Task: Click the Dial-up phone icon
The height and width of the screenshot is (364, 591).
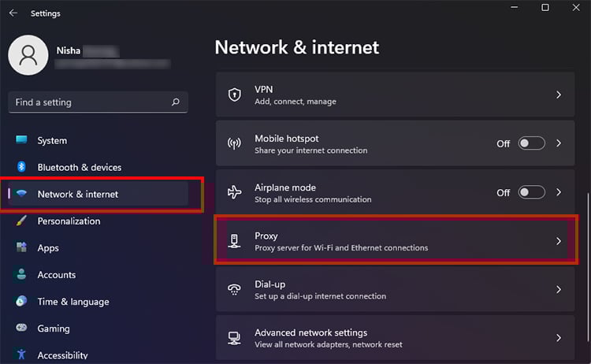Action: tap(234, 290)
